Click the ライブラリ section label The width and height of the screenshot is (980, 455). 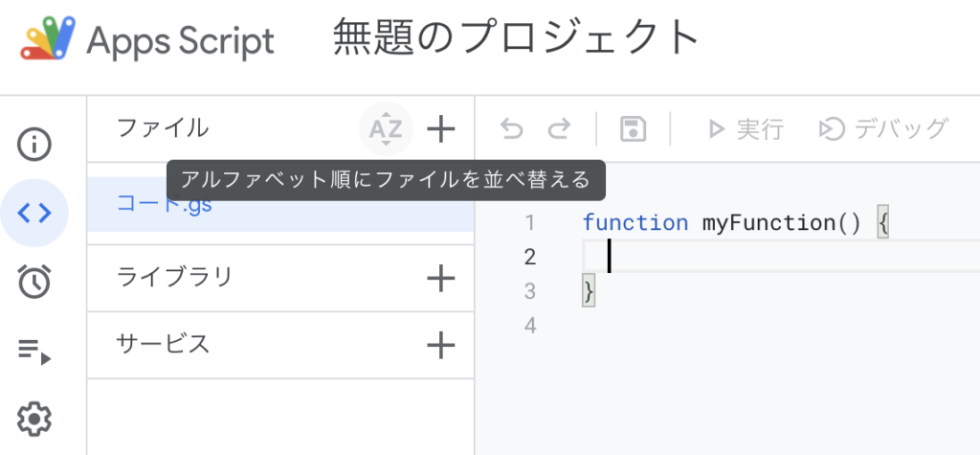174,277
